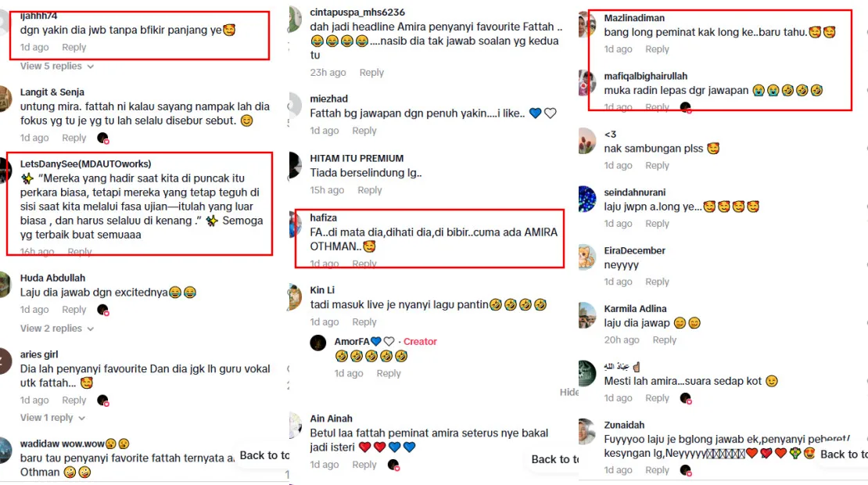The width and height of the screenshot is (868, 485).
Task: Click creator-liked badge on aries girl comment
Action: (x=103, y=400)
